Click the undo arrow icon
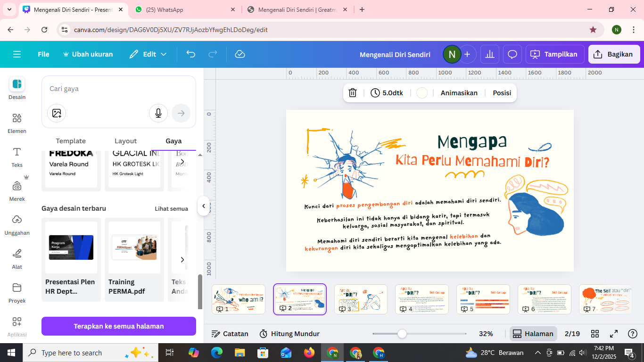 tap(190, 54)
